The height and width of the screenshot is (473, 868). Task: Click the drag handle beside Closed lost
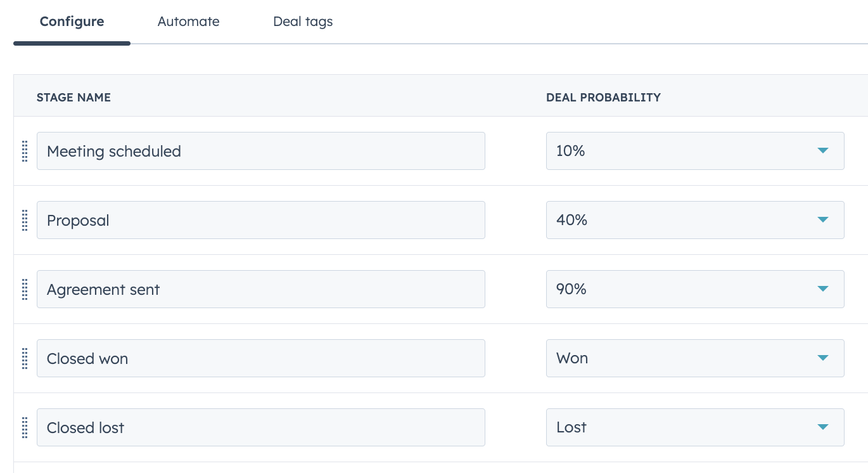(x=25, y=427)
